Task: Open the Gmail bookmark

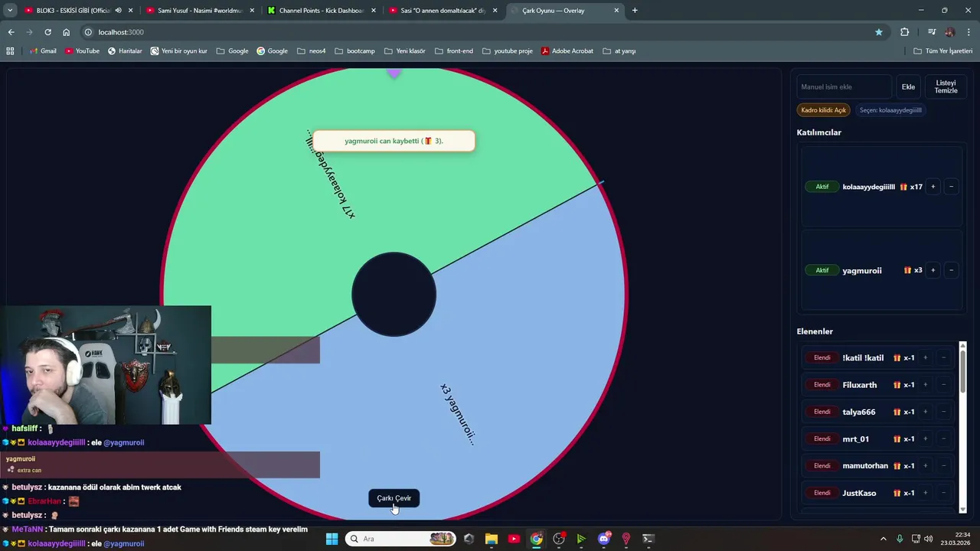Action: point(43,51)
